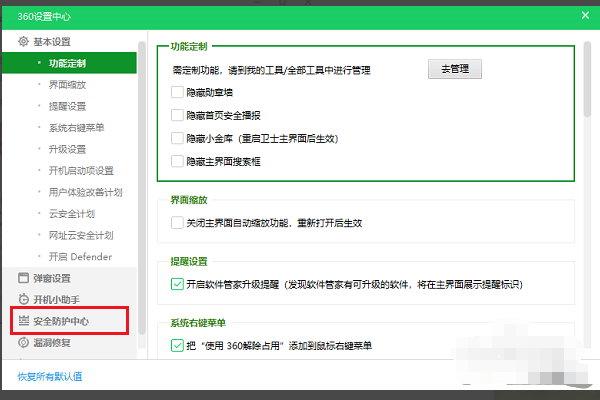Screen dimensions: 600x400
Task: Uncheck 开启软件管家升级提醒 option
Action: coord(177,285)
